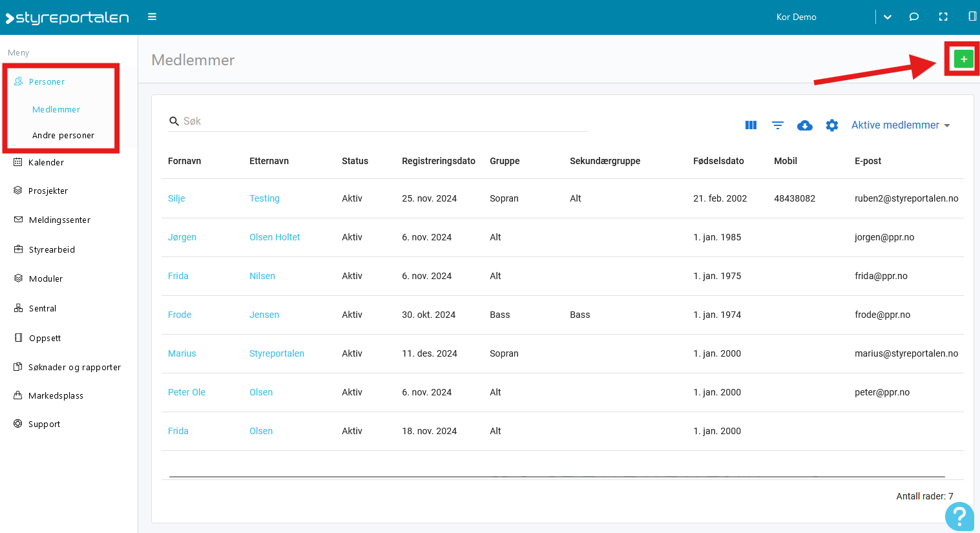Expand the organization dropdown chevron in header

(888, 17)
